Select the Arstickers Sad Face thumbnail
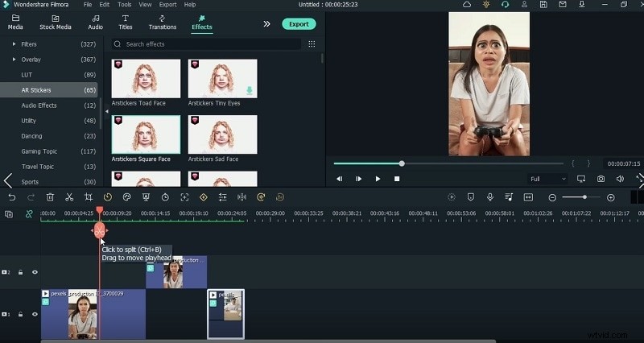This screenshot has width=644, height=343. click(x=223, y=134)
